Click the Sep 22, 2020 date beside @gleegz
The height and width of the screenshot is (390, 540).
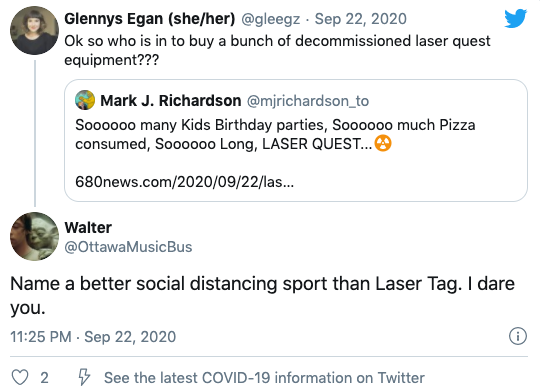(x=361, y=19)
